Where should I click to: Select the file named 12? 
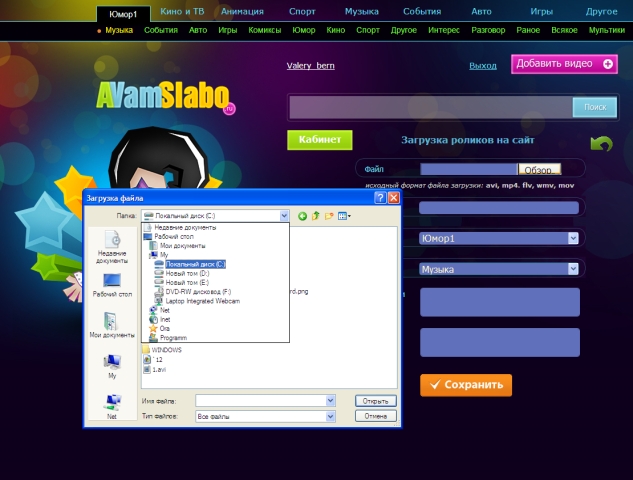(153, 359)
